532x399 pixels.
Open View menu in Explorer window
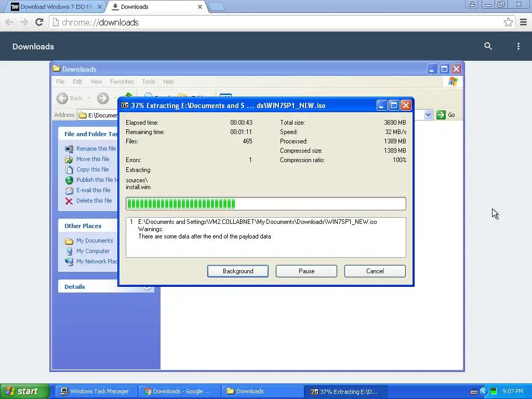(96, 82)
